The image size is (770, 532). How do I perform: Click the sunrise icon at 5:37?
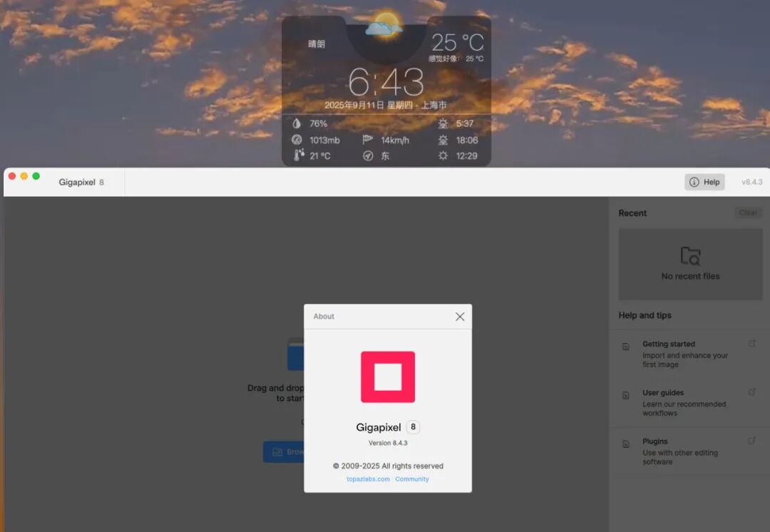pyautogui.click(x=443, y=123)
